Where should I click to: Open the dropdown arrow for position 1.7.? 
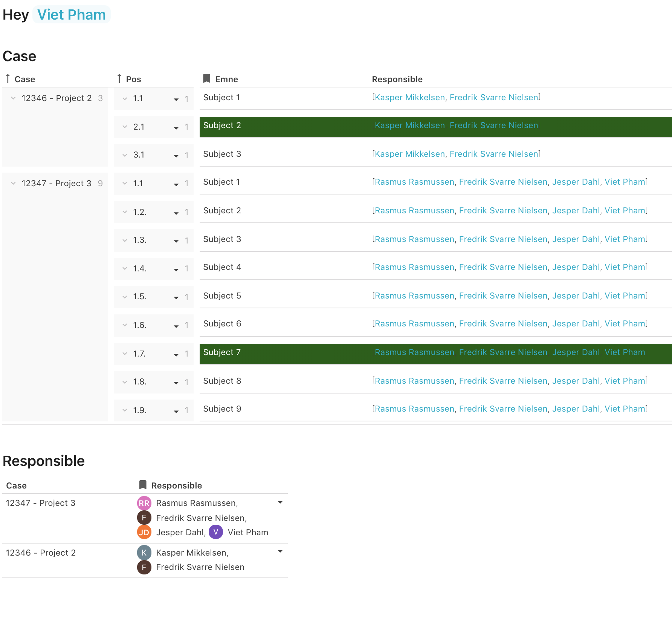click(176, 355)
